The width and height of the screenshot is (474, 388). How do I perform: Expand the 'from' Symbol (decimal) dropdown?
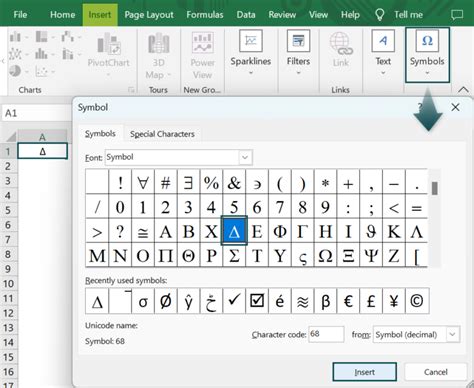[x=453, y=334]
